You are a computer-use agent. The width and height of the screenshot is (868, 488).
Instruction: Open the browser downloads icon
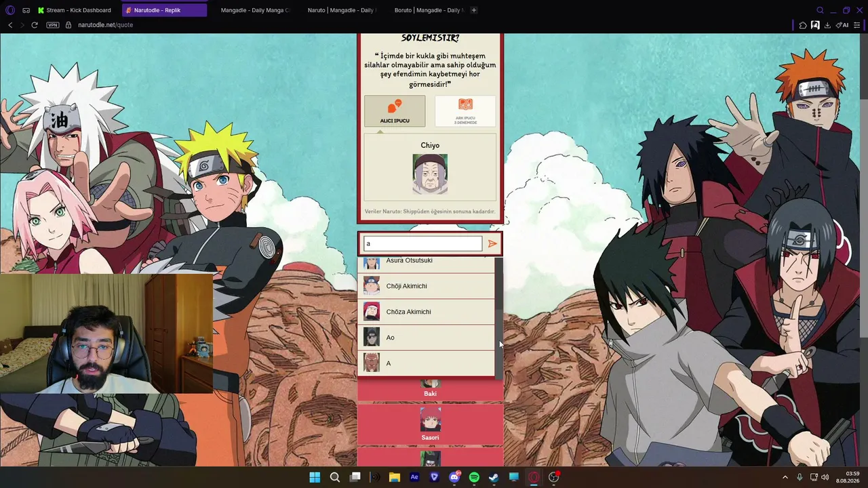(827, 25)
